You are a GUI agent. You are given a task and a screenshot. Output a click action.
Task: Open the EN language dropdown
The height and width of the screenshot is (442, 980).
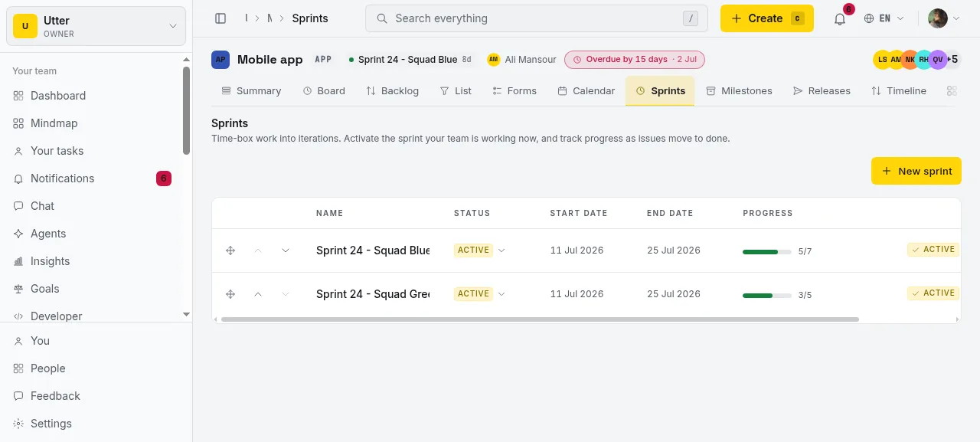(884, 18)
